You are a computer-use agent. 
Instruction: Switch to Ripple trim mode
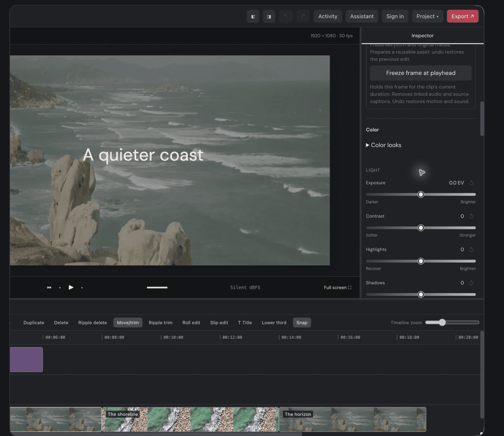[x=160, y=323]
